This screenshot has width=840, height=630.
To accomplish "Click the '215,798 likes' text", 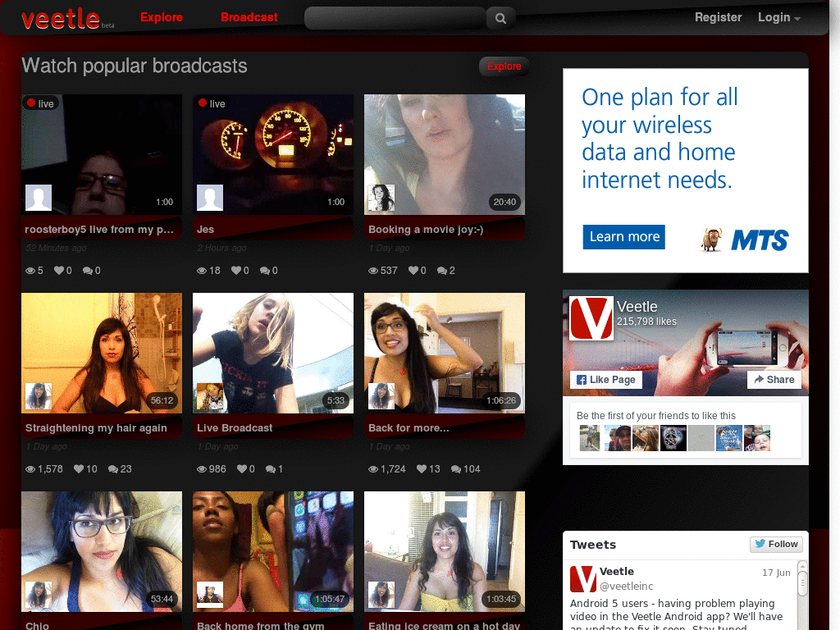I will [646, 322].
